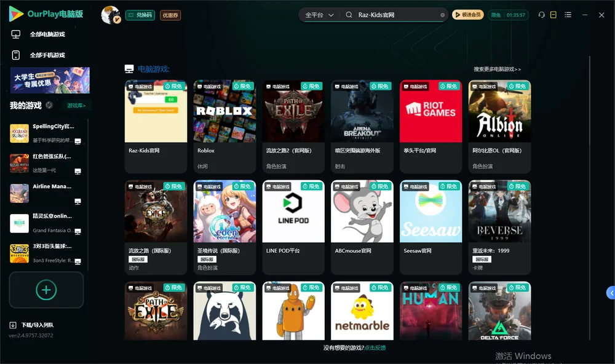The image size is (615, 364).
Task: Open the Roblox game card
Action: 224,126
